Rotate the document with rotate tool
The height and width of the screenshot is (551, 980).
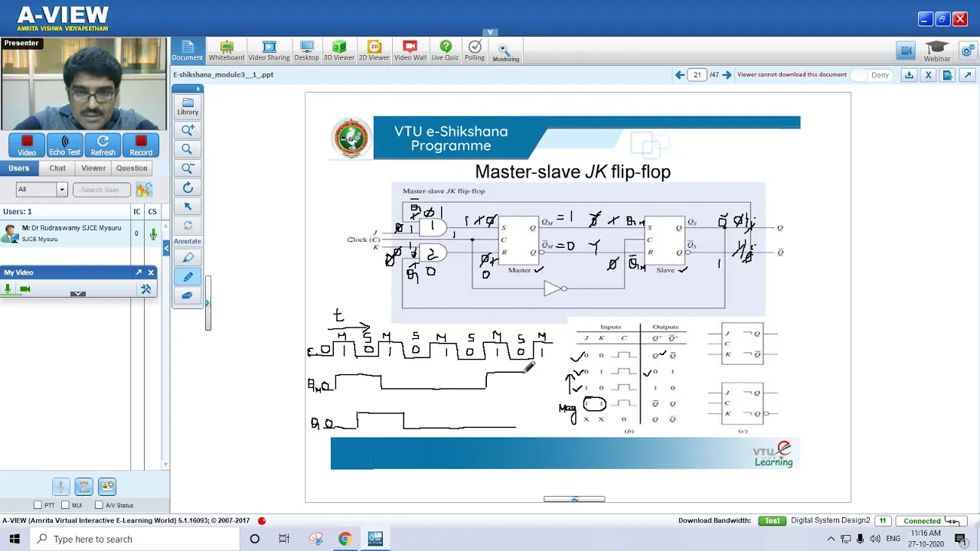(188, 187)
